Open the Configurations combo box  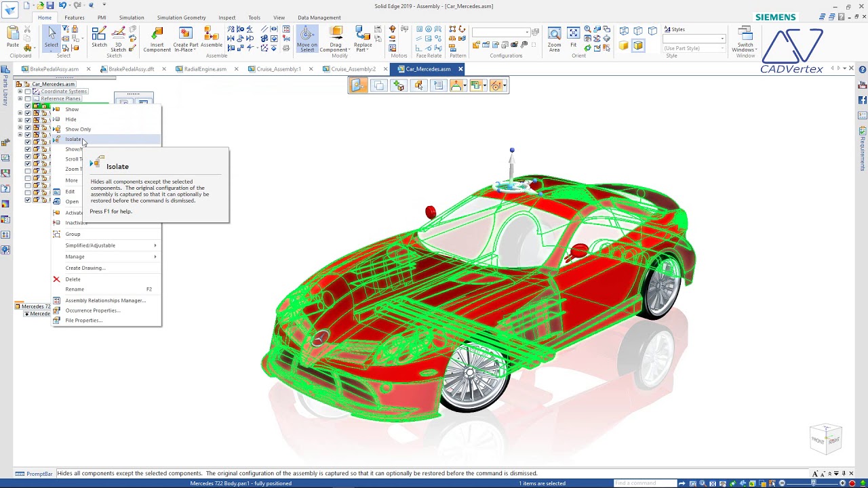tap(500, 32)
